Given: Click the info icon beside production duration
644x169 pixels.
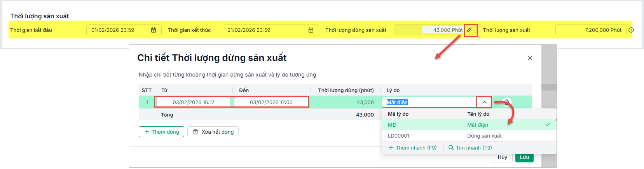Looking at the screenshot, I should pyautogui.click(x=631, y=30).
